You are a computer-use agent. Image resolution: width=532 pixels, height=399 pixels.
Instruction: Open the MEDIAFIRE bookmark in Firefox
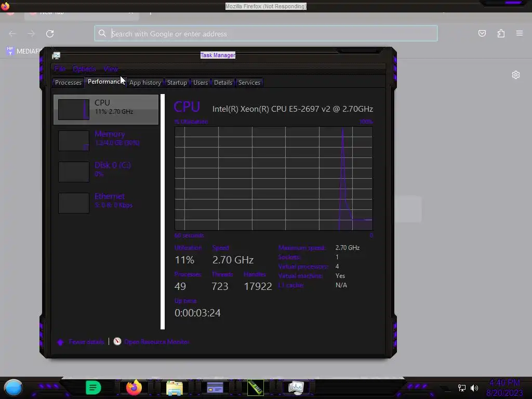(24, 51)
